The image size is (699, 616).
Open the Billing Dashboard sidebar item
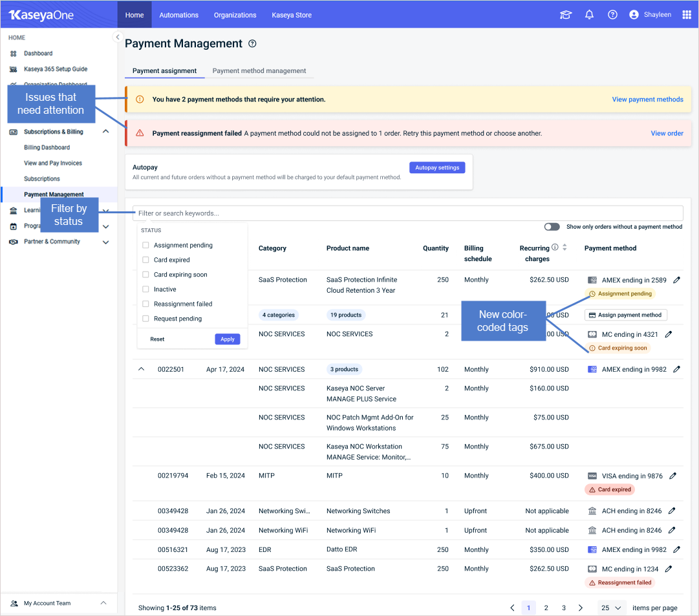point(47,147)
